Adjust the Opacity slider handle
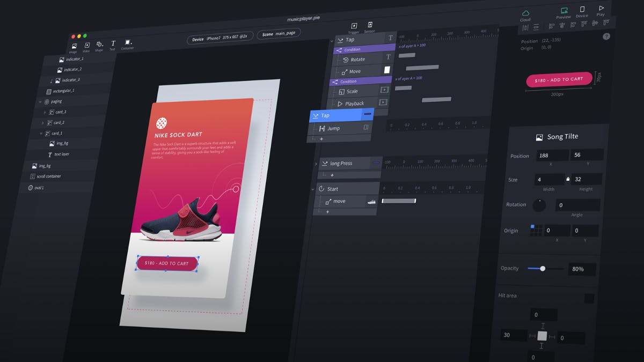 coord(543,268)
